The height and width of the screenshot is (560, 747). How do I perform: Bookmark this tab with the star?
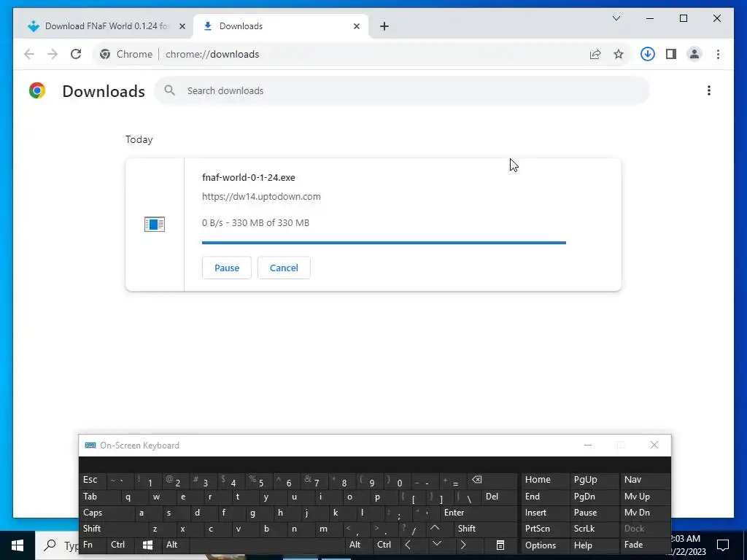[619, 54]
